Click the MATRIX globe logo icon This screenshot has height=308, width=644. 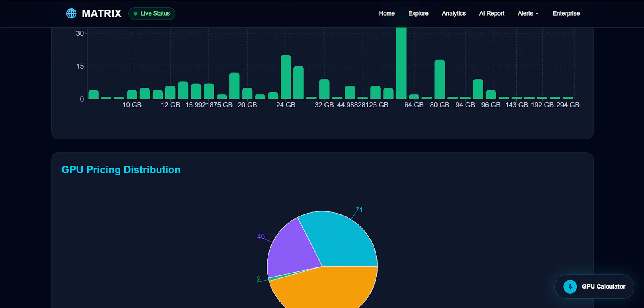[71, 13]
